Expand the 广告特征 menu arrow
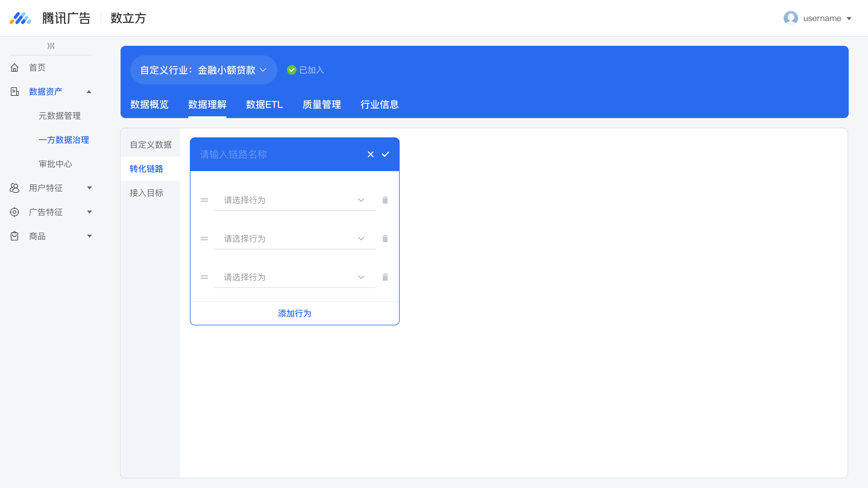Image resolution: width=868 pixels, height=488 pixels. (x=89, y=212)
